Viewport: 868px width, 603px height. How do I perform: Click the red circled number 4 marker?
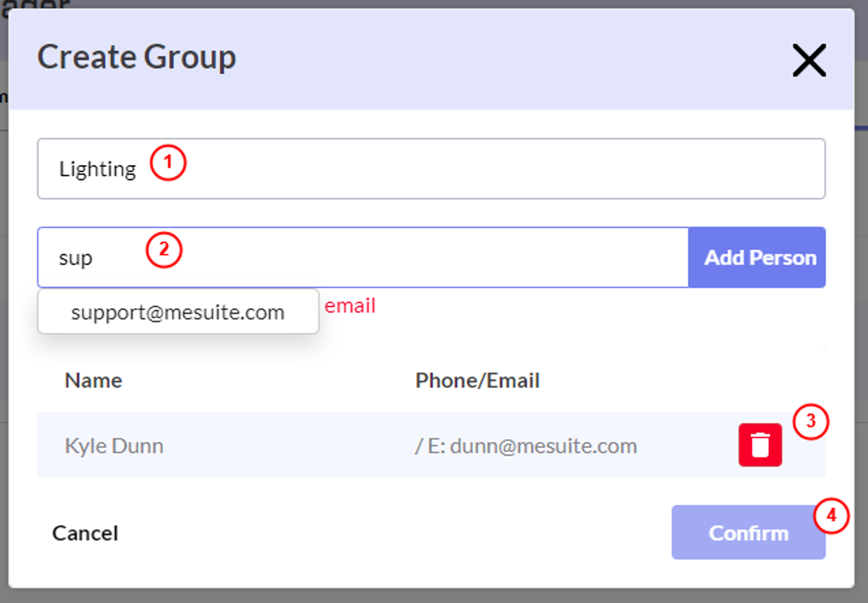coord(831,516)
